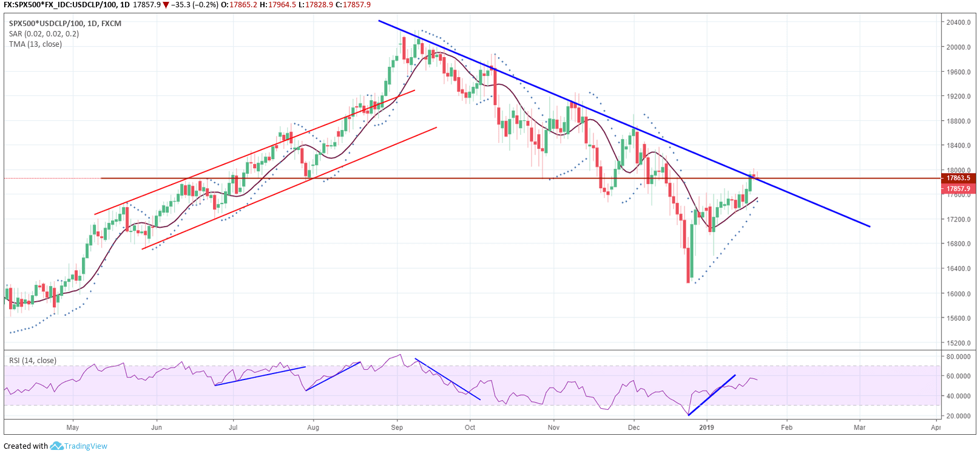Click the RSI 40.0000 axis label
The height and width of the screenshot is (470, 980).
coord(958,396)
